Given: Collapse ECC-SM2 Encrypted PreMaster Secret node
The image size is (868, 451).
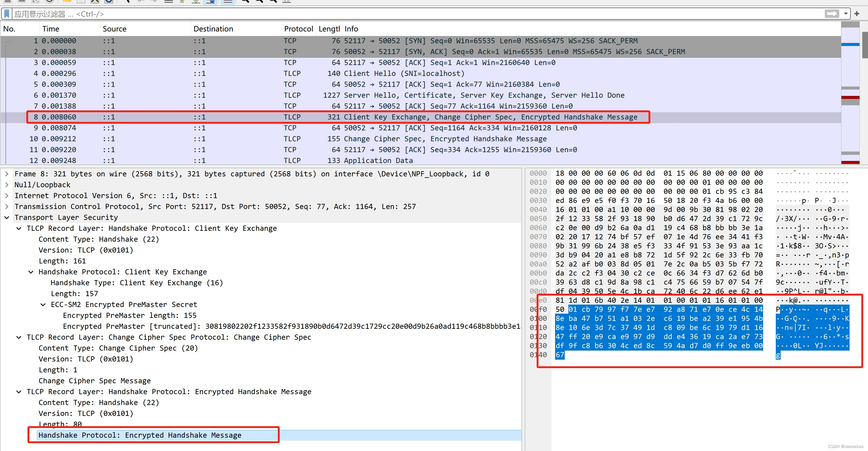Looking at the screenshot, I should 43,305.
